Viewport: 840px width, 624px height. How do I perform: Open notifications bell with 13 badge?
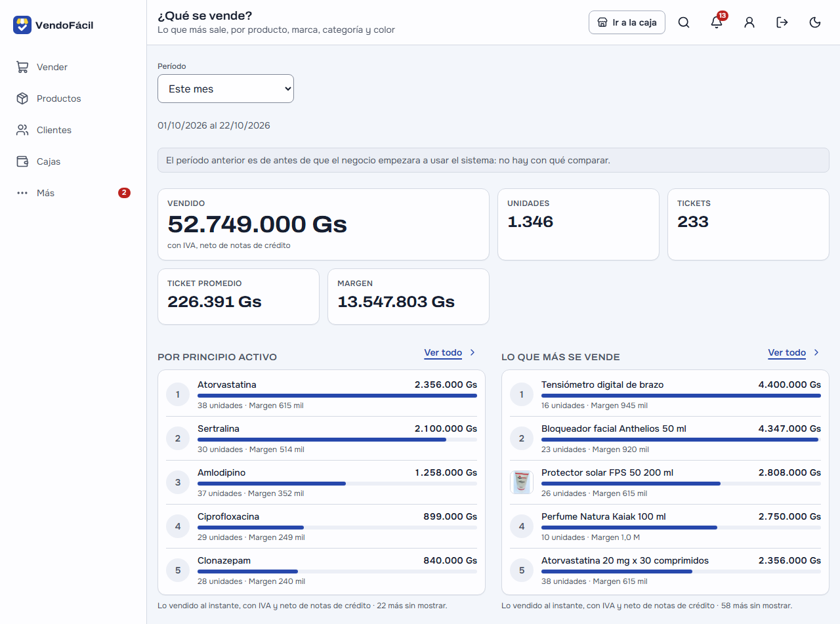(717, 22)
